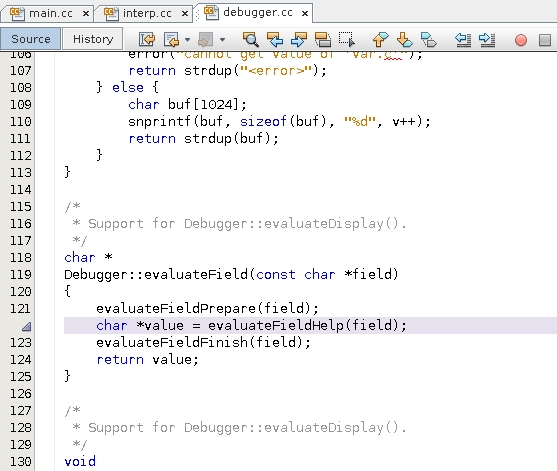Click line number 119 in the gutter
The width and height of the screenshot is (557, 471).
pos(20,275)
